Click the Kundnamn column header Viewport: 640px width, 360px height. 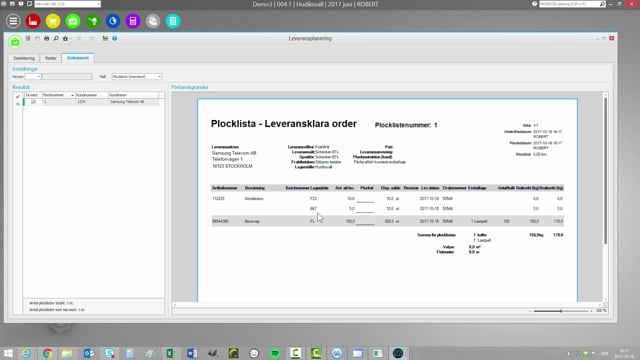(133, 95)
